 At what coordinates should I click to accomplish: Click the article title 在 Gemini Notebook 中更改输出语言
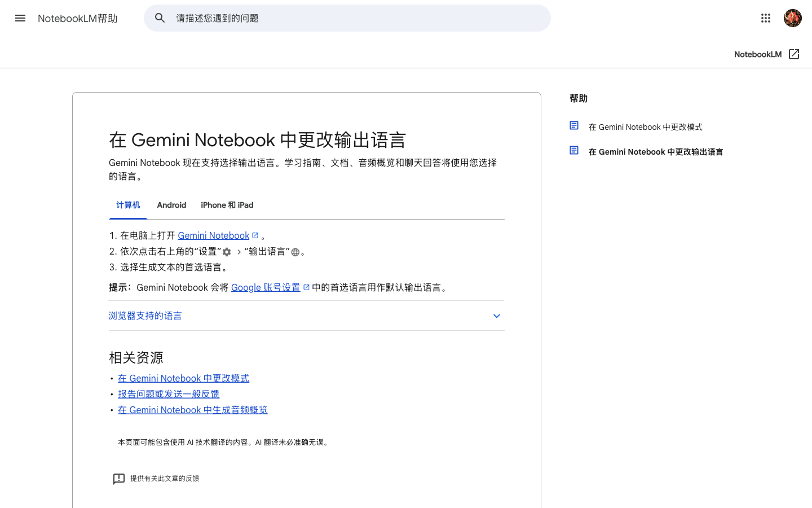[258, 140]
